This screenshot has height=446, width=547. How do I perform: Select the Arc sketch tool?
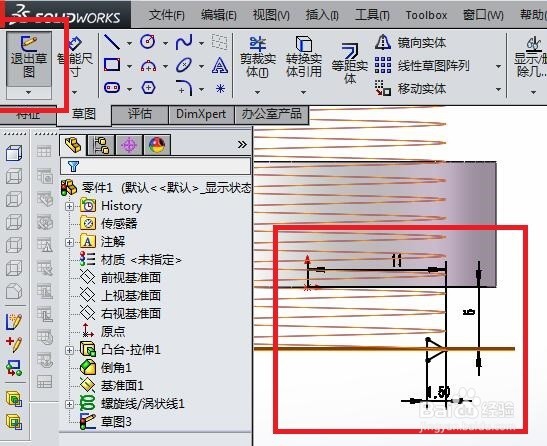148,65
